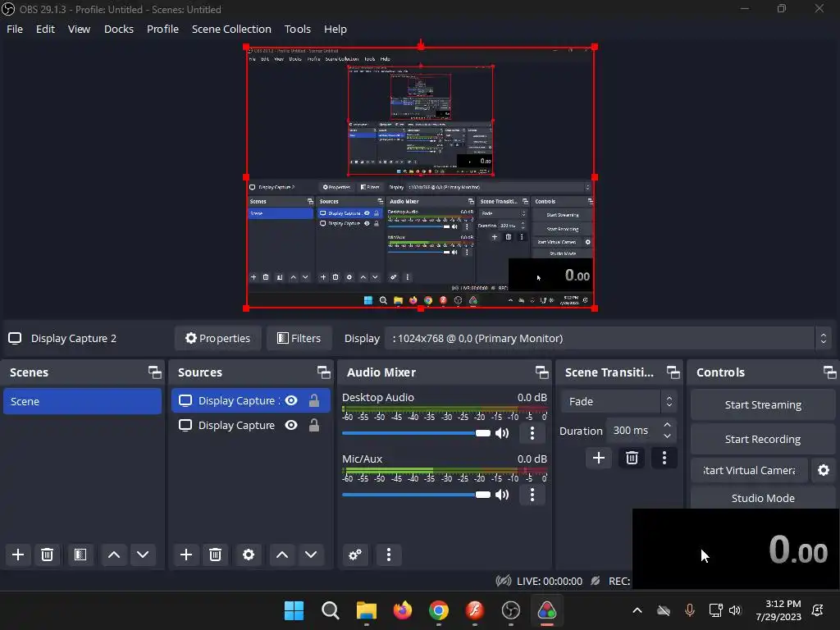Open the Tools menu
Screen dimensions: 840x630
click(x=297, y=29)
